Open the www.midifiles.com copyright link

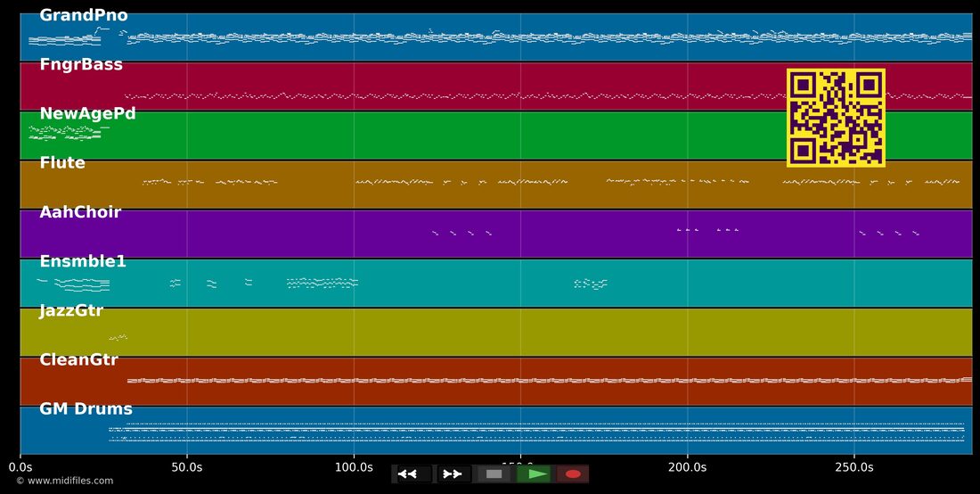click(x=65, y=481)
